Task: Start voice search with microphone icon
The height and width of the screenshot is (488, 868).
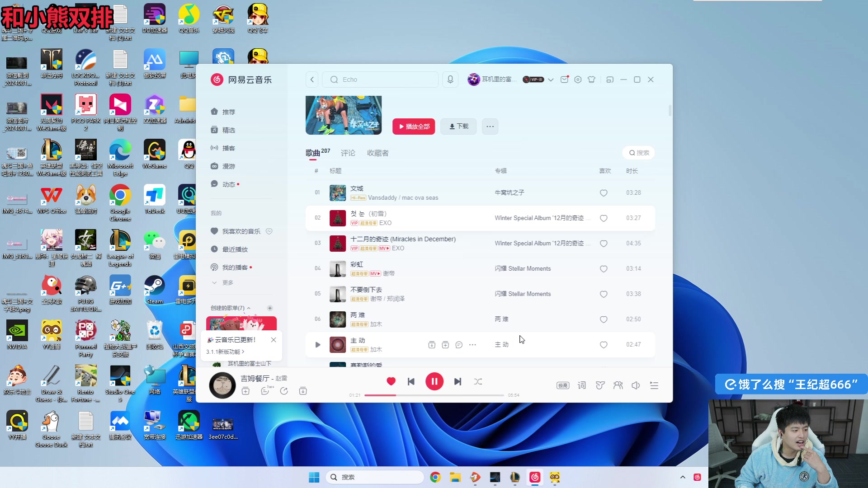Action: [x=450, y=80]
